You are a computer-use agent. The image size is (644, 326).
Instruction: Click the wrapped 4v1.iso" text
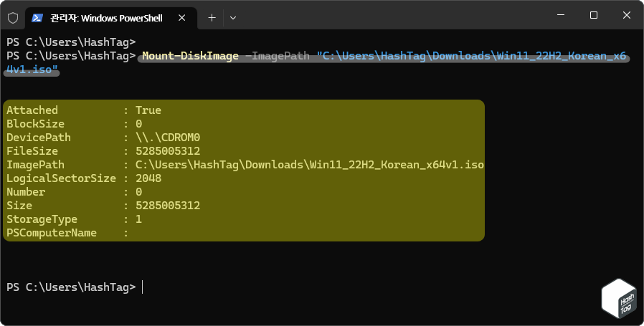pyautogui.click(x=32, y=69)
